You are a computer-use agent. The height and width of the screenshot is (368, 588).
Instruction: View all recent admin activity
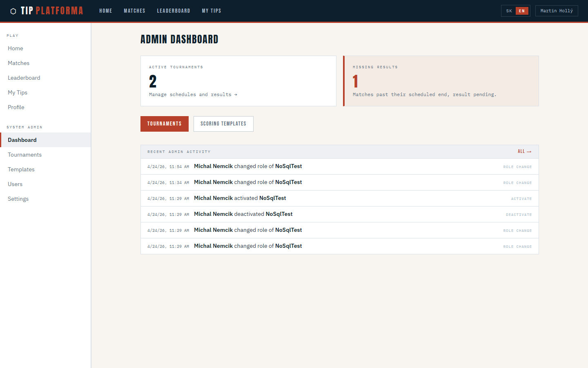click(x=524, y=152)
